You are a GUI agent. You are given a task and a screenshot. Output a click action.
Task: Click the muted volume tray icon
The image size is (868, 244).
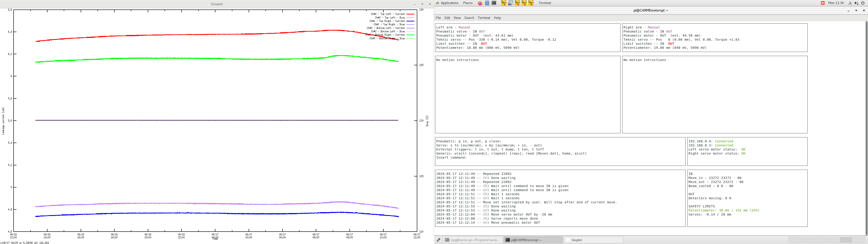pos(856,3)
